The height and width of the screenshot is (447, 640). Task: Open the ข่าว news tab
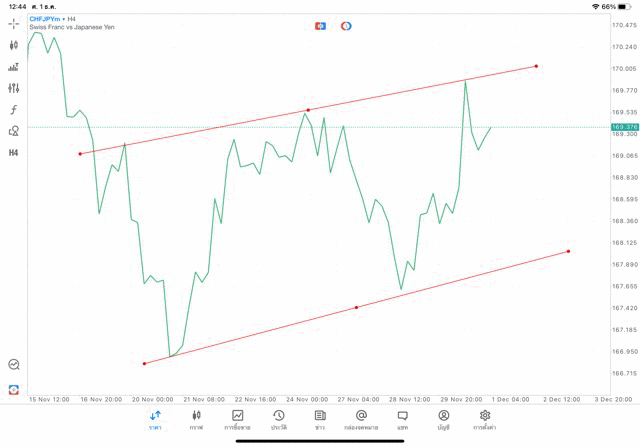coord(320,420)
